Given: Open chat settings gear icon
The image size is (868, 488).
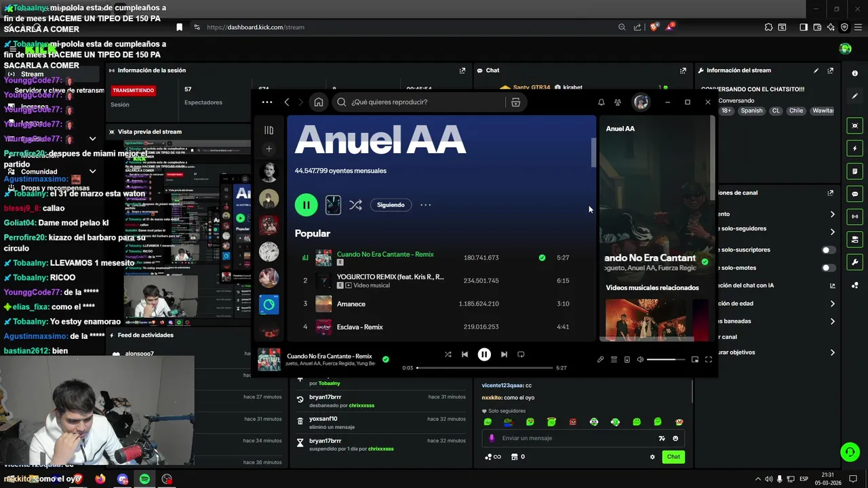Looking at the screenshot, I should pyautogui.click(x=652, y=457).
